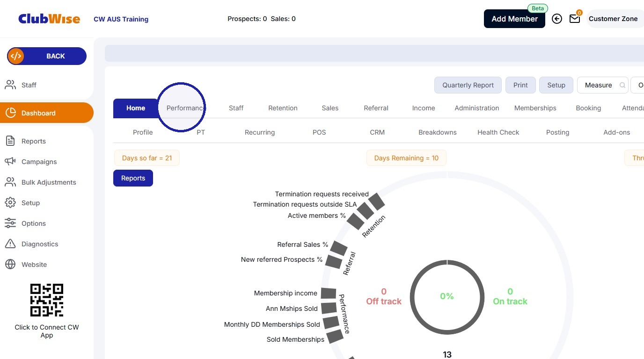
Task: Open the mail envelope notifications icon
Action: pos(575,19)
